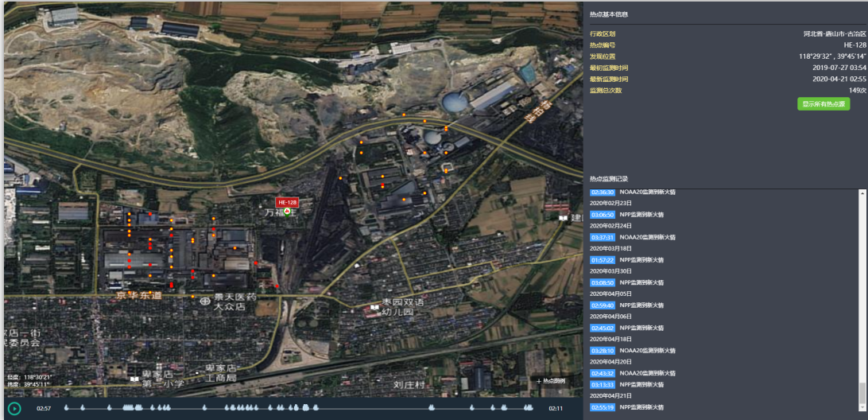The width and height of the screenshot is (868, 420).
Task: Click the 景天医药大众店 pharmacy map icon
Action: click(x=206, y=301)
